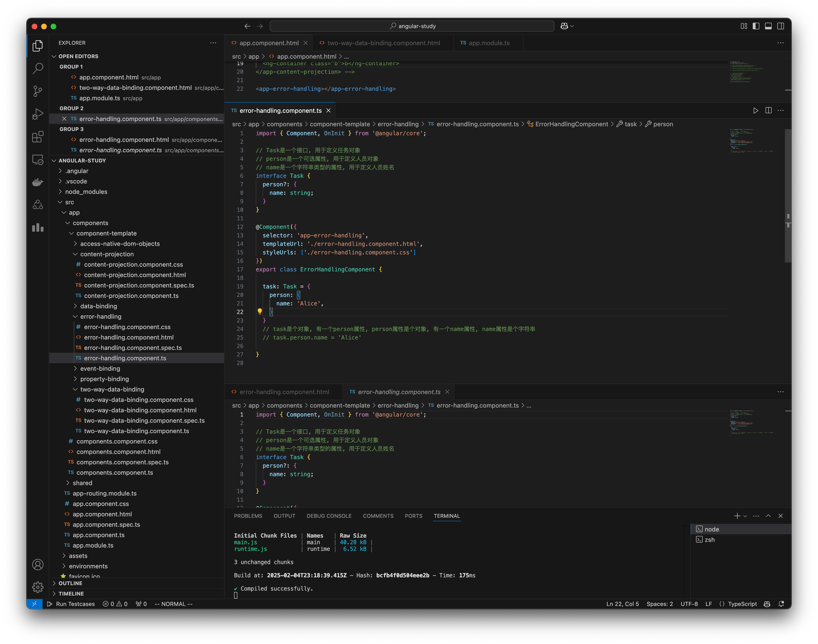Screen dimensions: 818x644
Task: Open the app.module.ts editor tab
Action: point(488,43)
